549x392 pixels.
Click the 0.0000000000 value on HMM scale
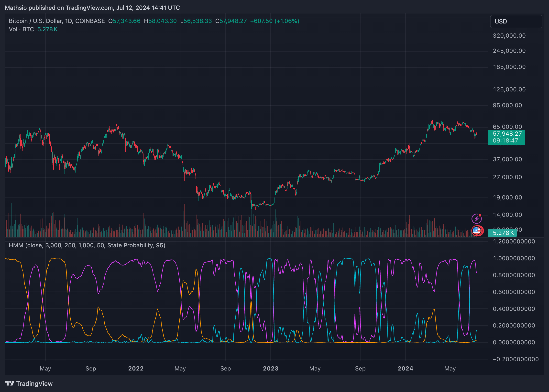[x=514, y=342]
